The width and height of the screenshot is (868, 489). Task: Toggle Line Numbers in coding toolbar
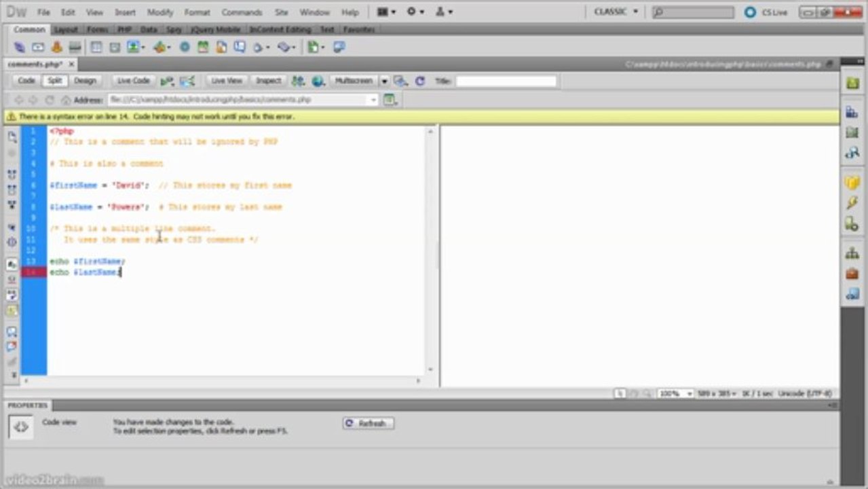[12, 264]
